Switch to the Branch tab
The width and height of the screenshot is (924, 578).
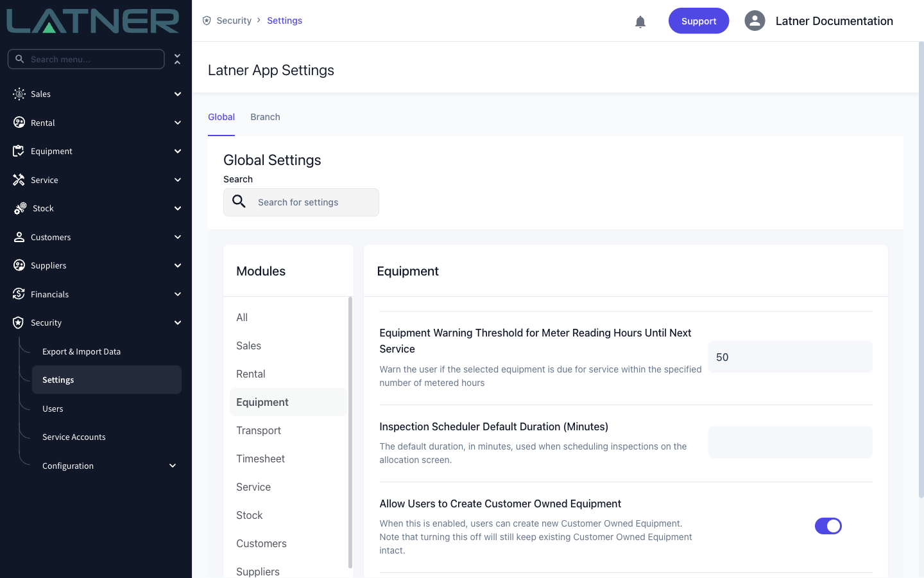point(265,117)
